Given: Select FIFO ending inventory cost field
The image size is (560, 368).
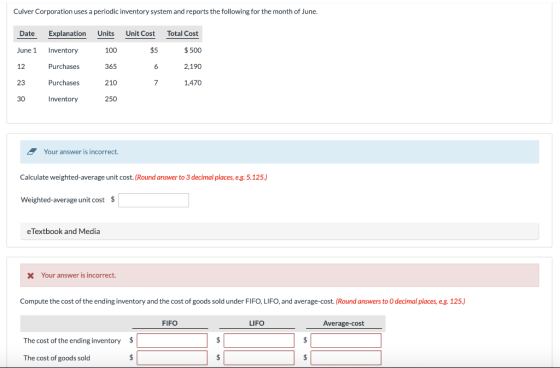Looking at the screenshot, I should click(x=172, y=340).
